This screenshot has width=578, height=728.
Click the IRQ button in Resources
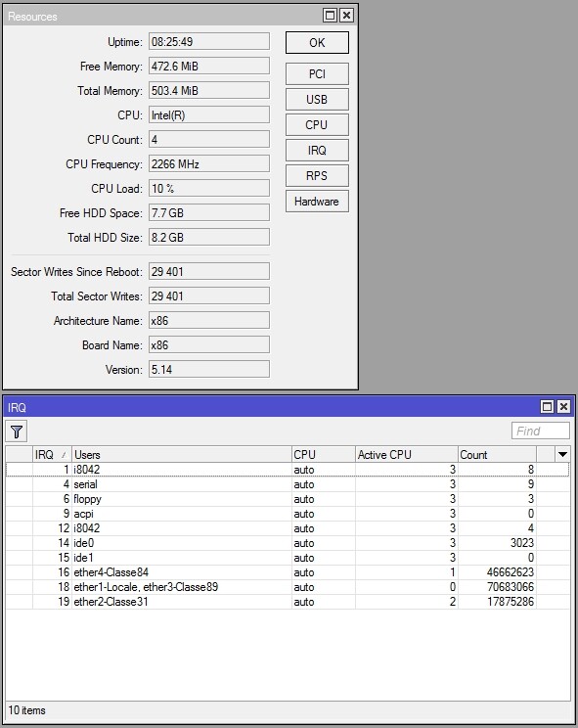tap(317, 151)
